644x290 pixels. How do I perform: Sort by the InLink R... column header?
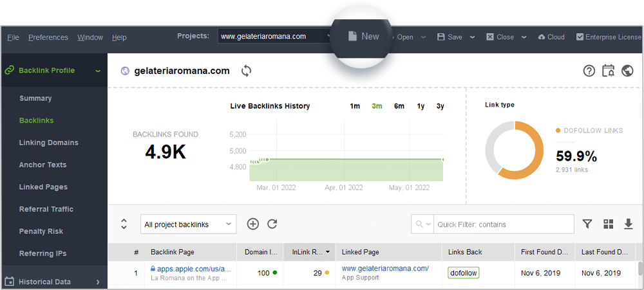tap(309, 252)
